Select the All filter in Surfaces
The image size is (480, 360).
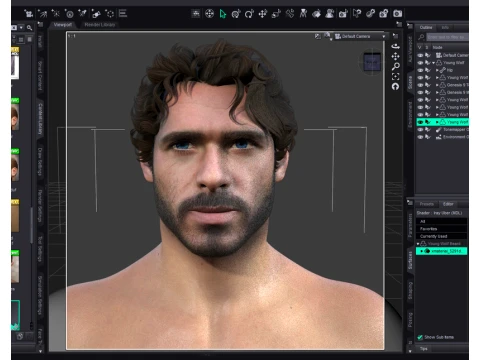pos(442,221)
